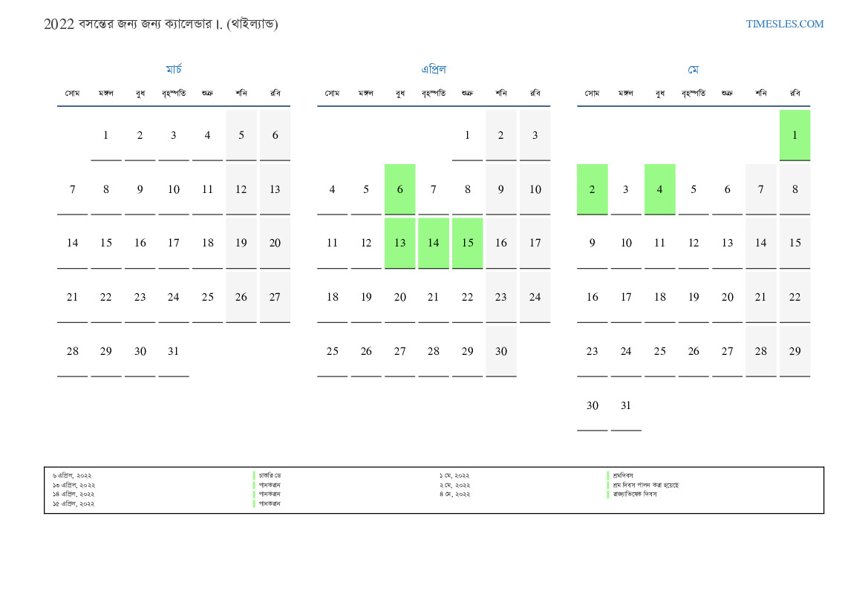
Task: Select April 15 highlighted holiday
Action: pyautogui.click(x=467, y=243)
